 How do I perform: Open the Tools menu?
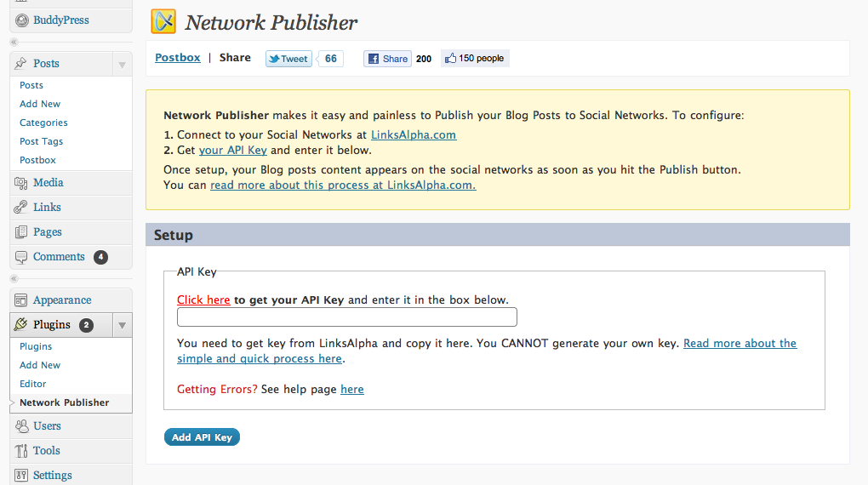(x=47, y=451)
